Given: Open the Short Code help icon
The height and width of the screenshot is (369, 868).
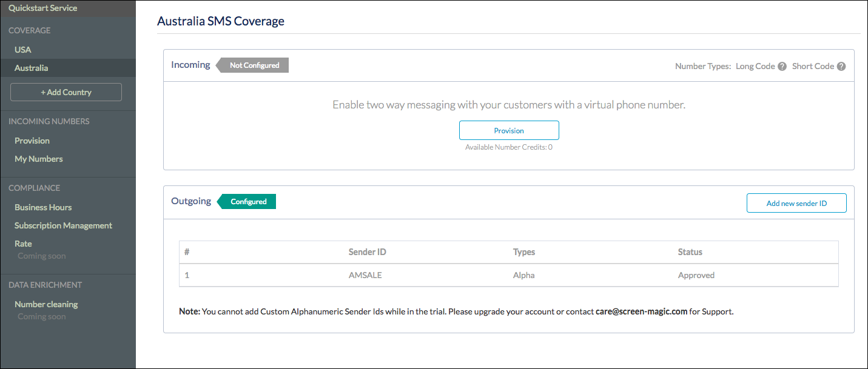Looking at the screenshot, I should pos(841,67).
